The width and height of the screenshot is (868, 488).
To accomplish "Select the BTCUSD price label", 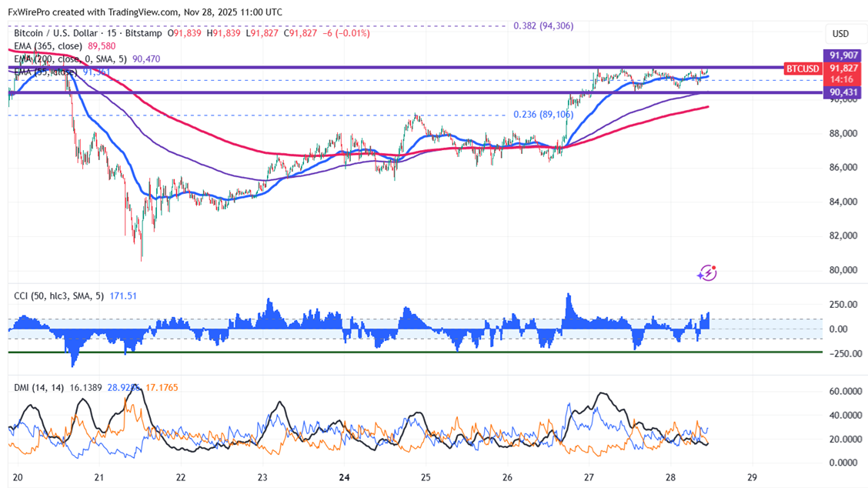I will (803, 69).
